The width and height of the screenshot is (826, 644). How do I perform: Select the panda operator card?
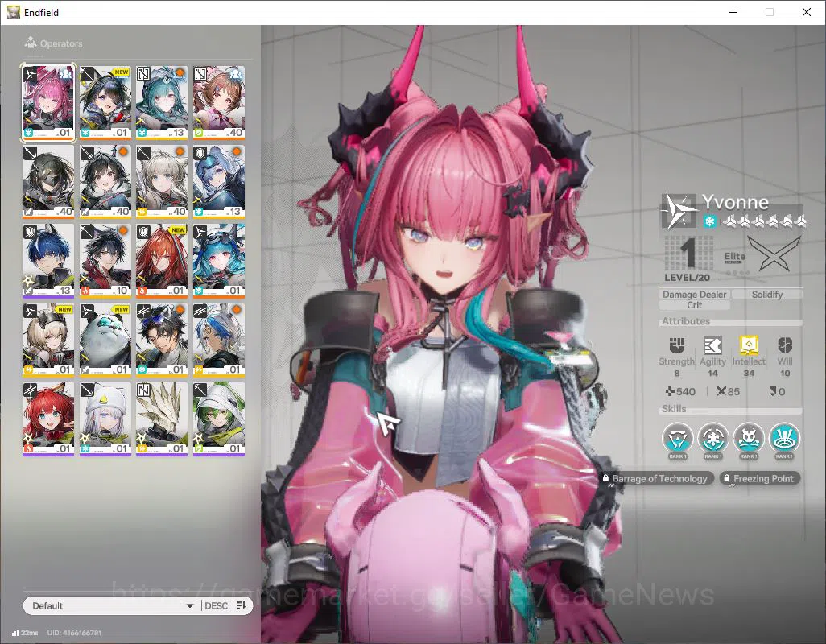point(105,340)
